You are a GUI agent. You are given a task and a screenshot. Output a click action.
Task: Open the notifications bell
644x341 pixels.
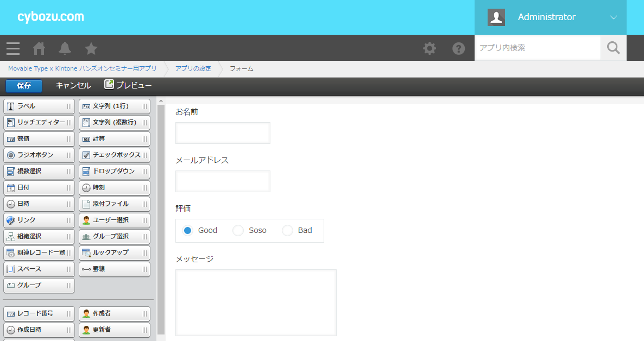[x=65, y=48]
